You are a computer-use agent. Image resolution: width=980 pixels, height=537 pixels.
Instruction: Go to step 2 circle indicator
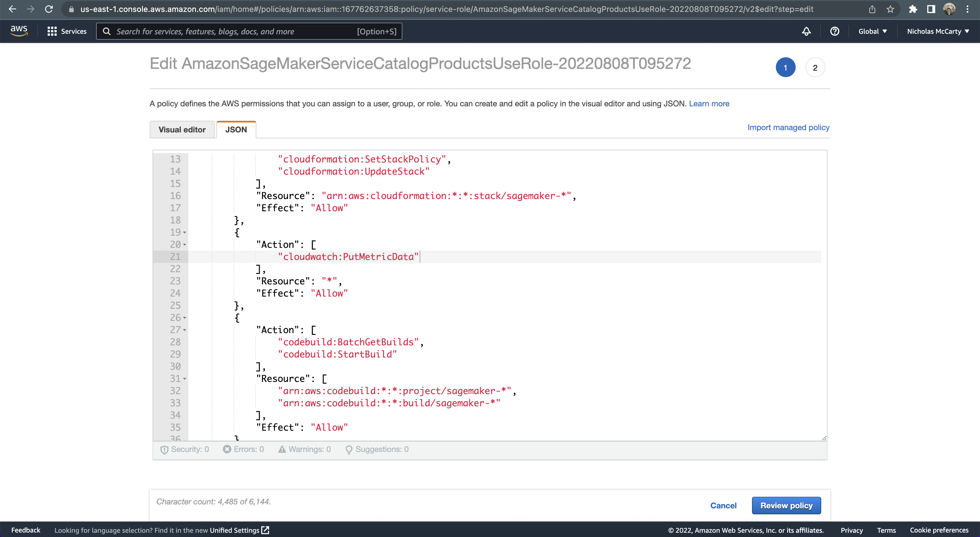tap(815, 68)
